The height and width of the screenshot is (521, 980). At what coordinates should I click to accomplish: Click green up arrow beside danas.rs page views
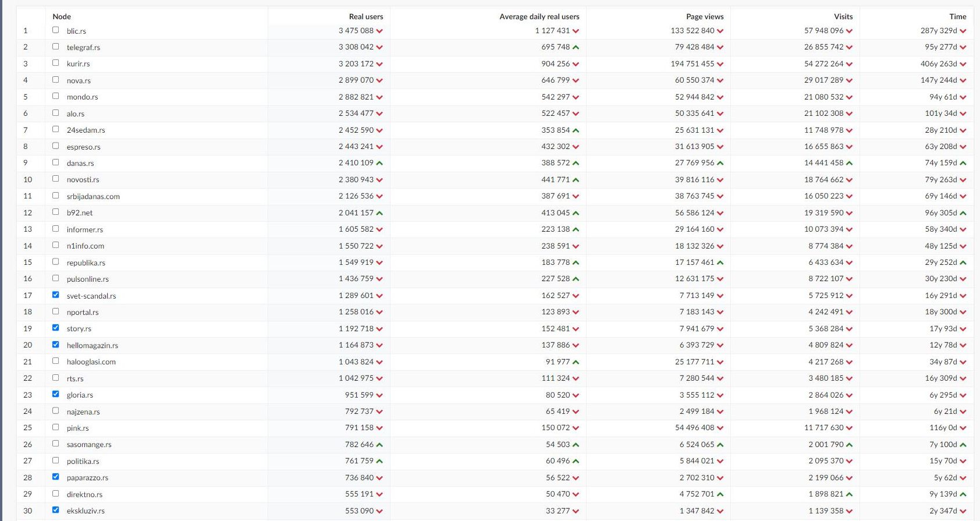[720, 163]
